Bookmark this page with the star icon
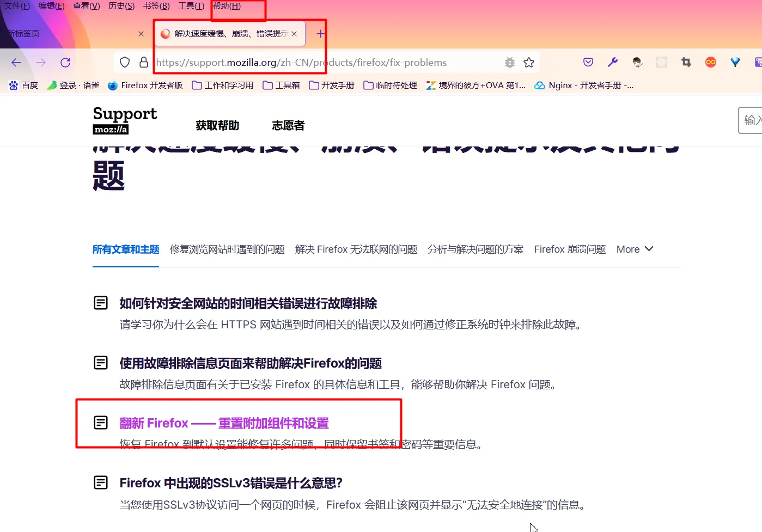 [x=529, y=63]
